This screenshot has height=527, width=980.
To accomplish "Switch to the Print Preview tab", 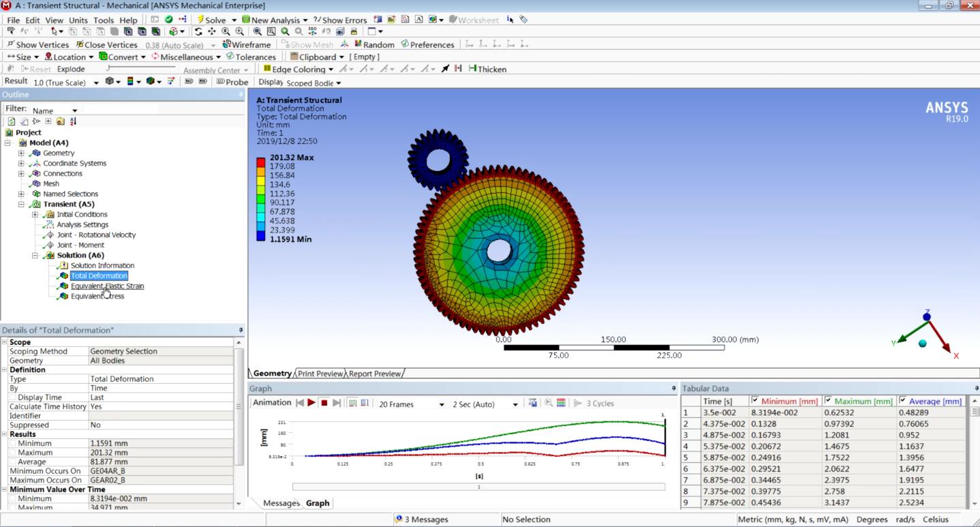I will pyautogui.click(x=320, y=374).
